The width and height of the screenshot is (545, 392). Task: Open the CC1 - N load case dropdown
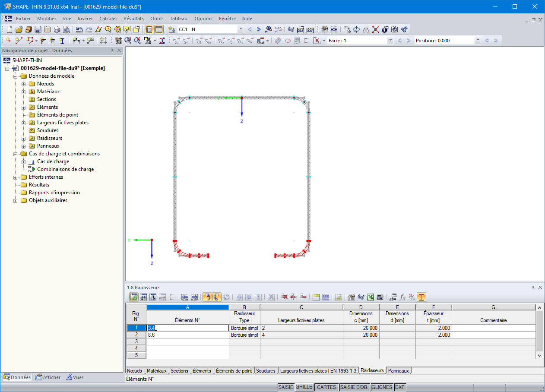point(240,29)
